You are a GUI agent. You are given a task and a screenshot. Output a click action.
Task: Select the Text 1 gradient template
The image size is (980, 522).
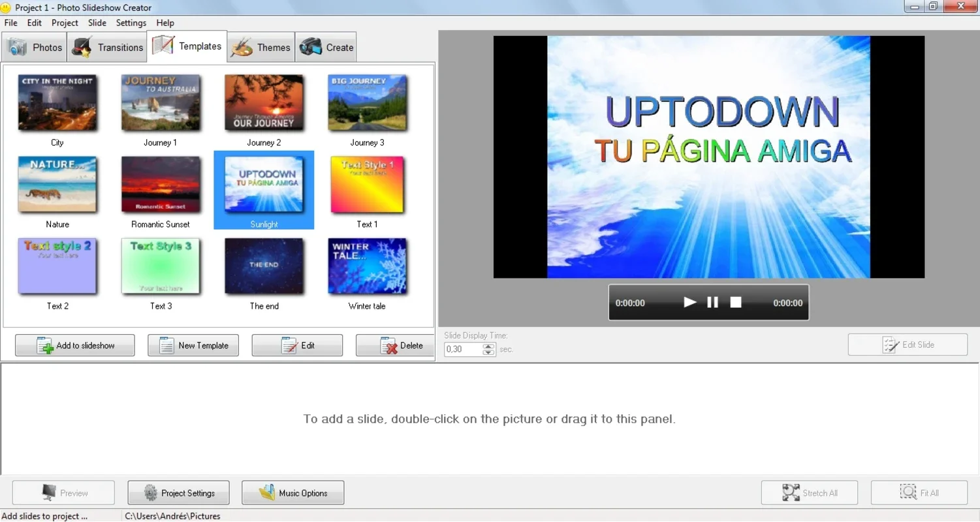point(367,184)
